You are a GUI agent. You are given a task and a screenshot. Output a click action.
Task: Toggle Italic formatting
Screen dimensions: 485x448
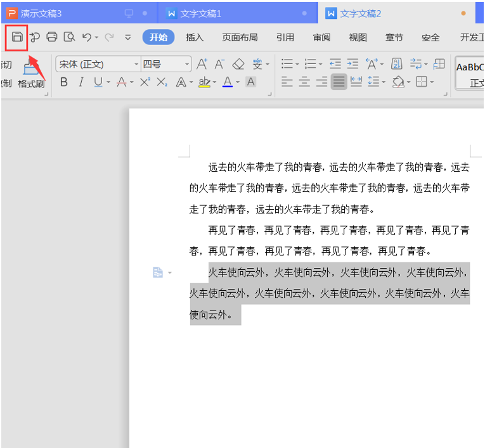coord(81,82)
